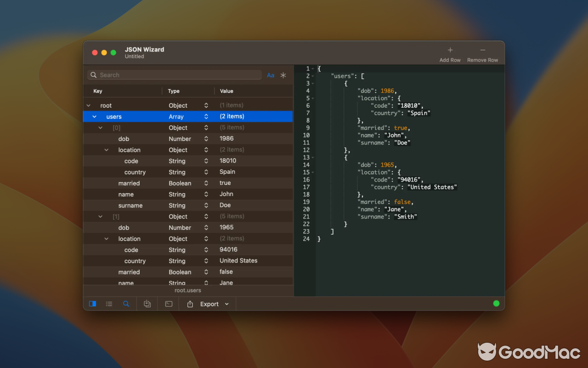The image size is (588, 368).
Task: Open the list view icon
Action: [x=109, y=304]
